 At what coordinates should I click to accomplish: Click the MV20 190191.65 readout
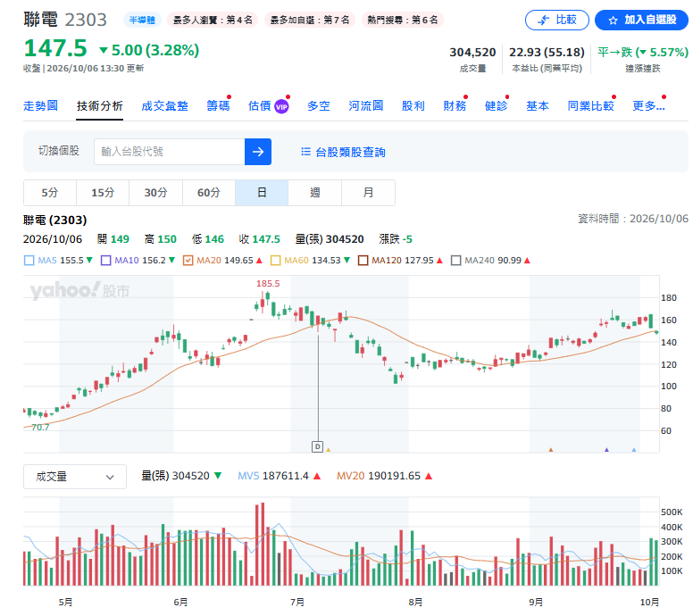click(x=384, y=476)
